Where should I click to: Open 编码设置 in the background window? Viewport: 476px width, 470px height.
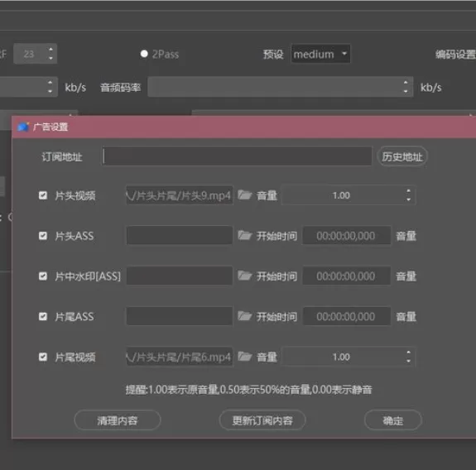tap(455, 55)
